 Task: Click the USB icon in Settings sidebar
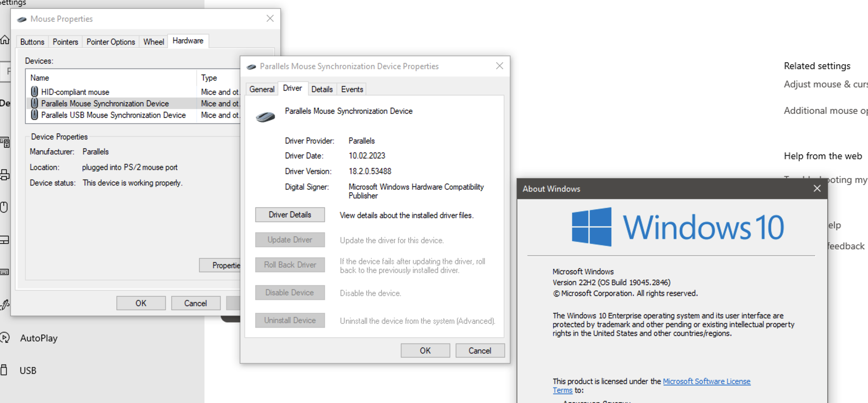[x=4, y=370]
